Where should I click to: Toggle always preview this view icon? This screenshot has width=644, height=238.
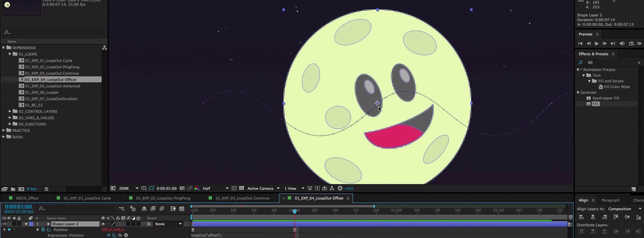pyautogui.click(x=113, y=188)
